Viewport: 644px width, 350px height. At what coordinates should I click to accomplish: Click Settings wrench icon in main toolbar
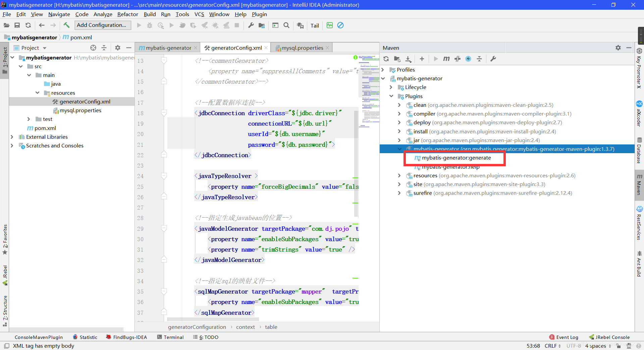coord(251,25)
